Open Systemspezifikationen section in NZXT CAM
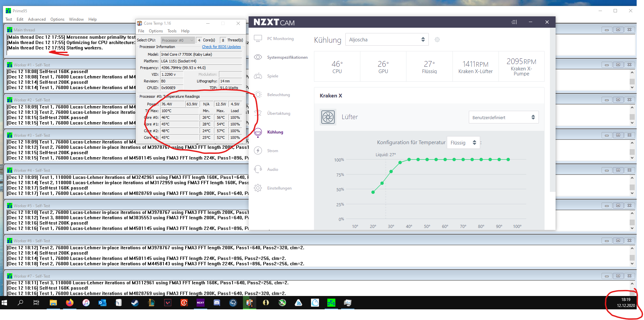 coord(281,57)
